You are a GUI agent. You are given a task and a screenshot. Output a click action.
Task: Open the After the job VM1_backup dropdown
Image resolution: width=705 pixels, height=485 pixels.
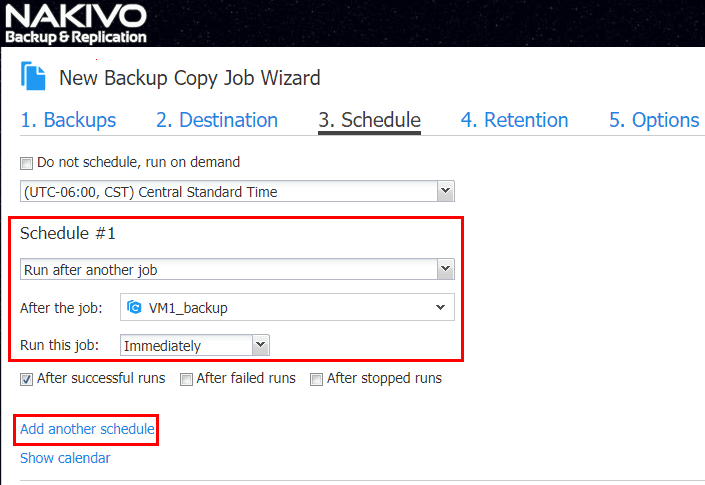(287, 307)
